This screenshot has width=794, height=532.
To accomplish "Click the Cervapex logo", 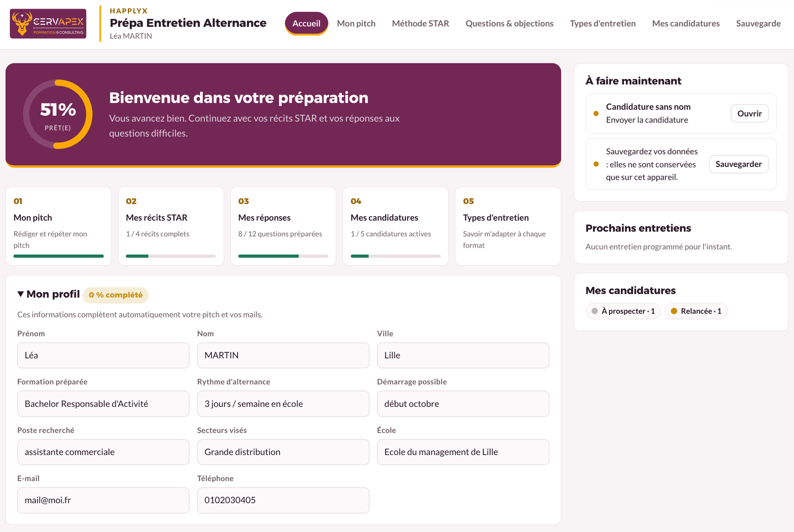I will pyautogui.click(x=48, y=24).
